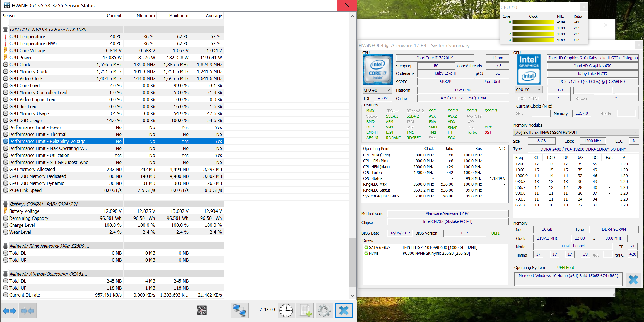
Task: Click the SR32P SSPEC field
Action: coord(445,82)
